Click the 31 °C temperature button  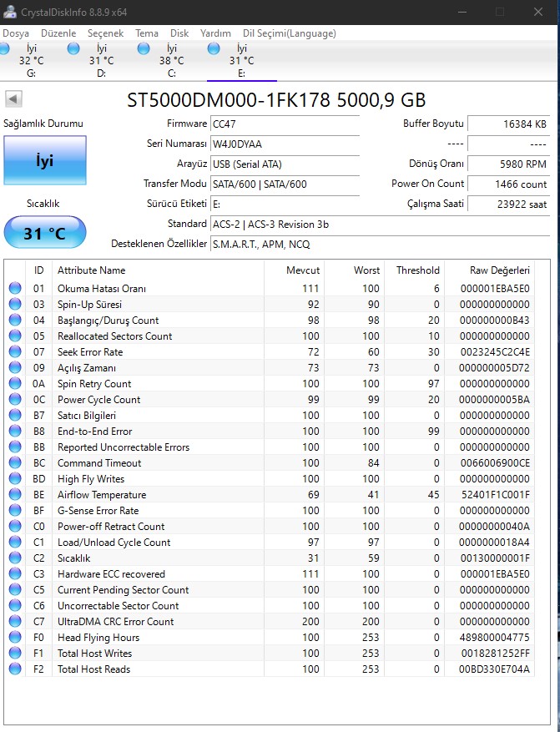[45, 233]
